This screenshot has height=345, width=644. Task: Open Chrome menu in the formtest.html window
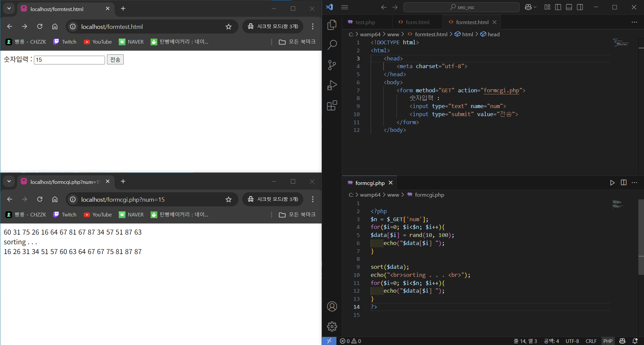pos(313,27)
